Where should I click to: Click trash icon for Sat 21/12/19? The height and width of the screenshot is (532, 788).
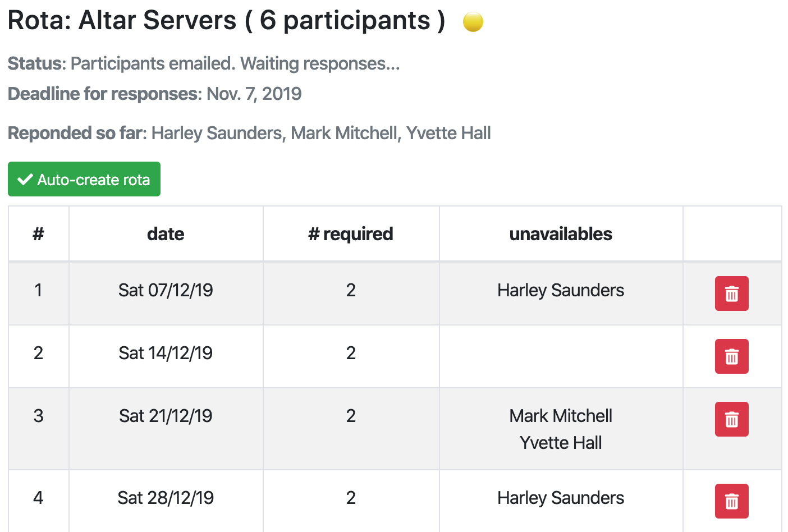pos(731,419)
